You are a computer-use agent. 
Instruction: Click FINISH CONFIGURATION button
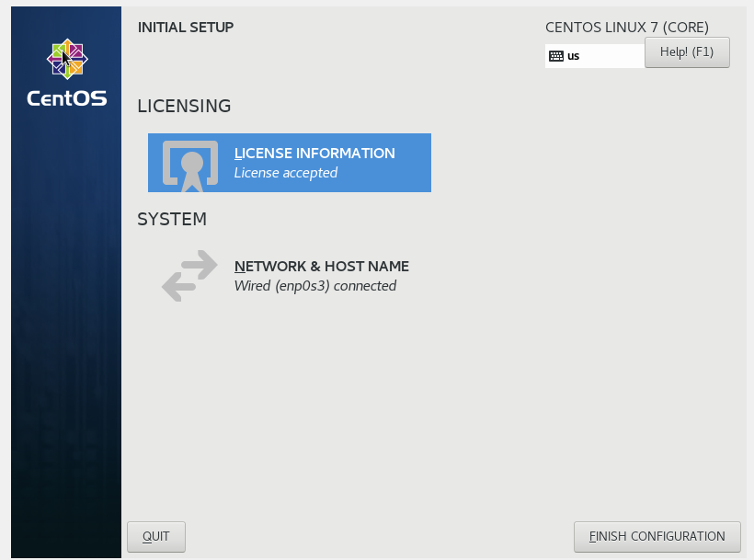[657, 536]
